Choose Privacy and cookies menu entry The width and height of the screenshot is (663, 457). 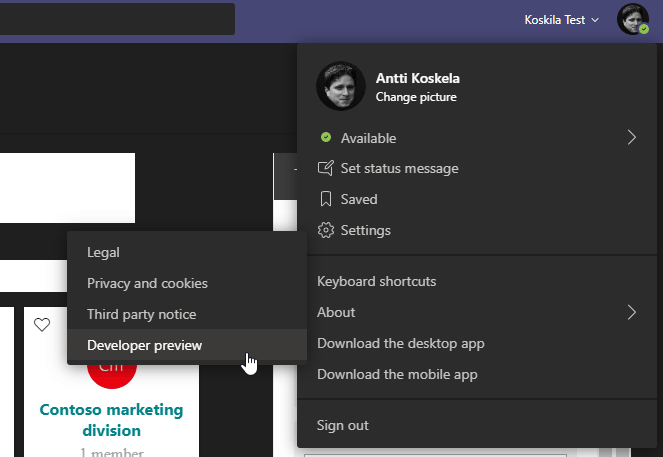click(147, 283)
